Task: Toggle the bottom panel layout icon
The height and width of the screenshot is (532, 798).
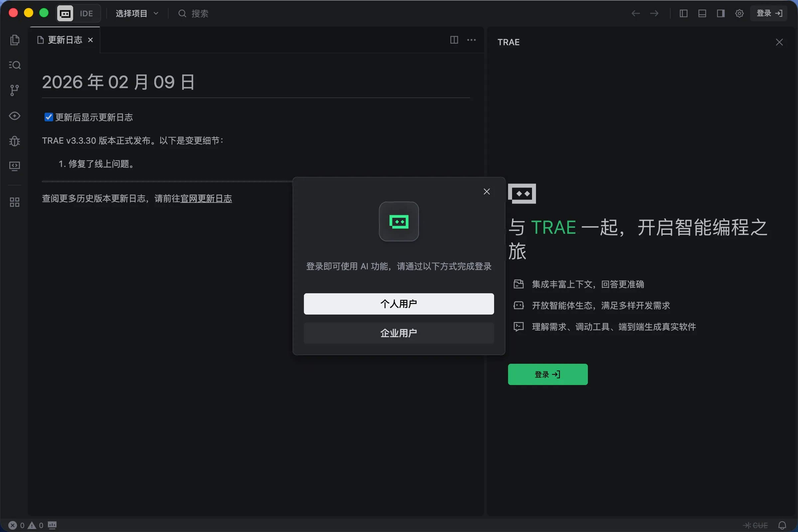Action: [702, 14]
